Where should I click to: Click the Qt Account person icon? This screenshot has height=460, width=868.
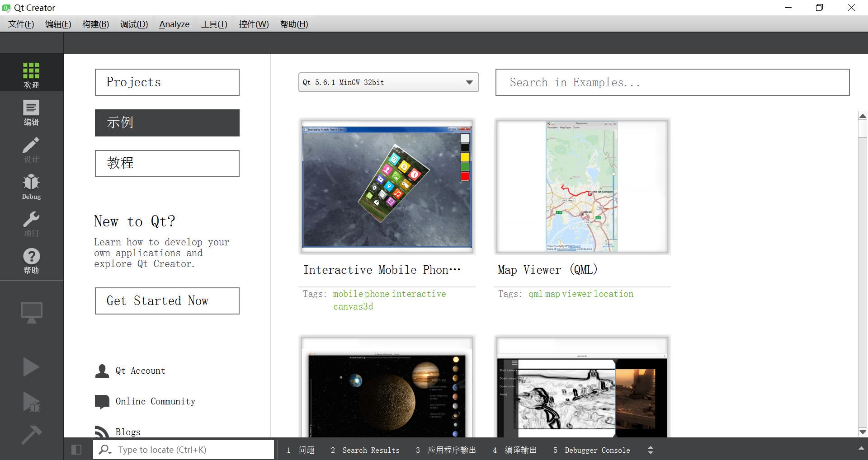(102, 371)
